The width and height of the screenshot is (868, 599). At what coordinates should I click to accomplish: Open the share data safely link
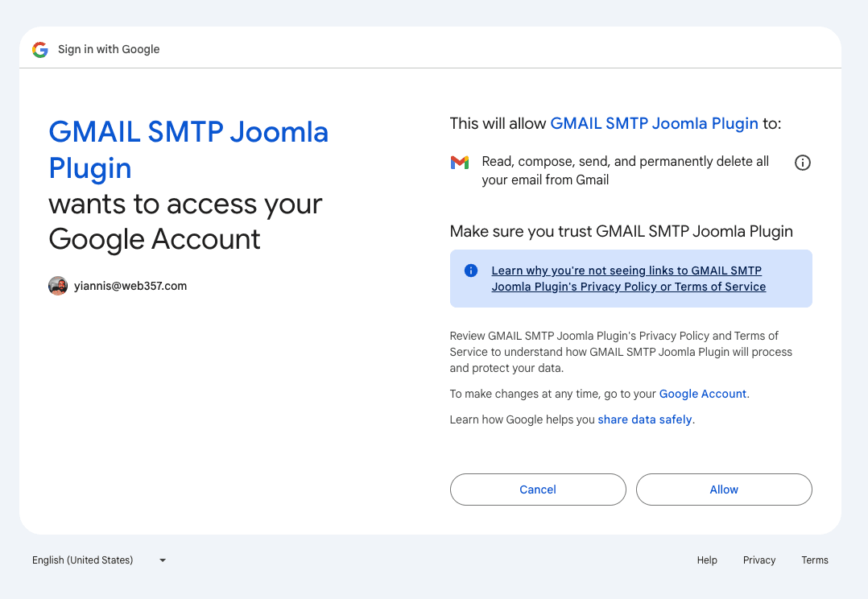click(644, 419)
